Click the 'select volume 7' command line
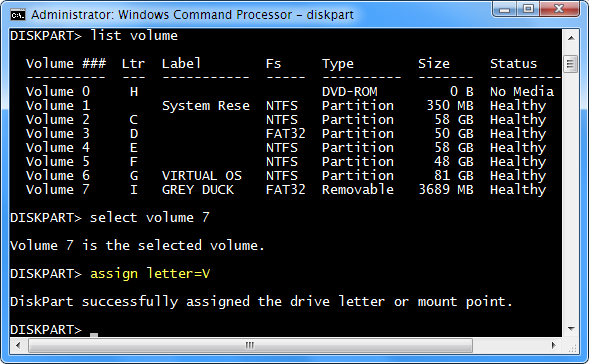The image size is (589, 364). 110,217
